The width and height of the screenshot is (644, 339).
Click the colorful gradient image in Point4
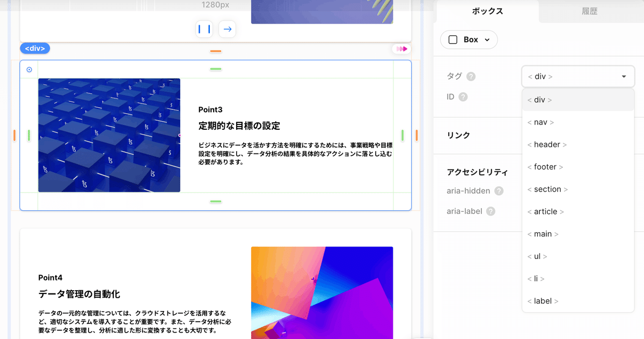click(322, 293)
